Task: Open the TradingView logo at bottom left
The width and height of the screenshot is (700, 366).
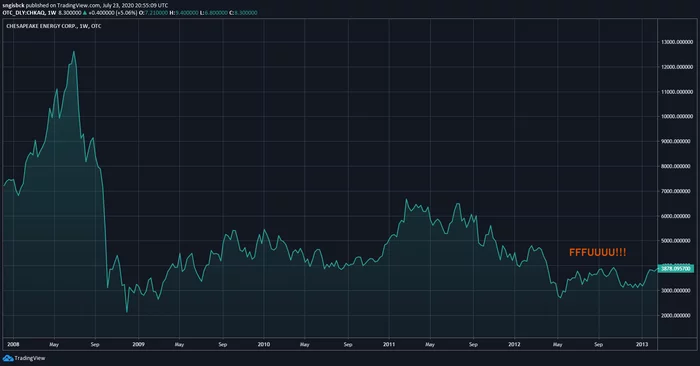Action: point(24,358)
